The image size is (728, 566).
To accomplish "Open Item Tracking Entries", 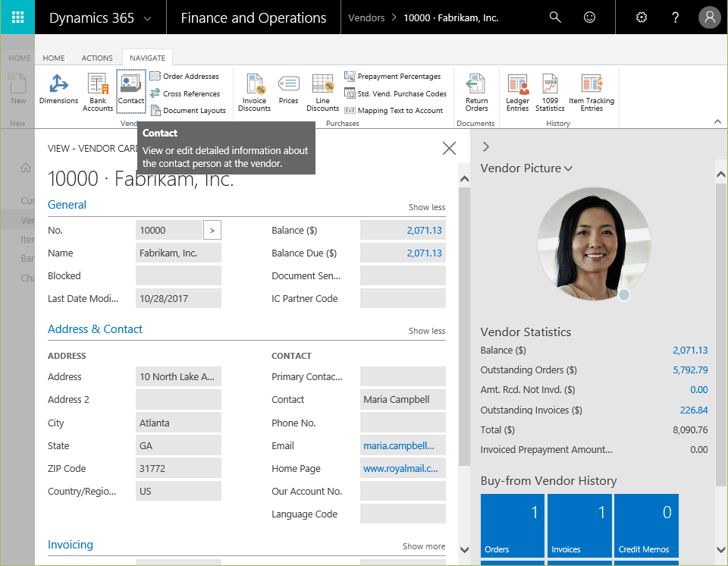I will (x=591, y=93).
